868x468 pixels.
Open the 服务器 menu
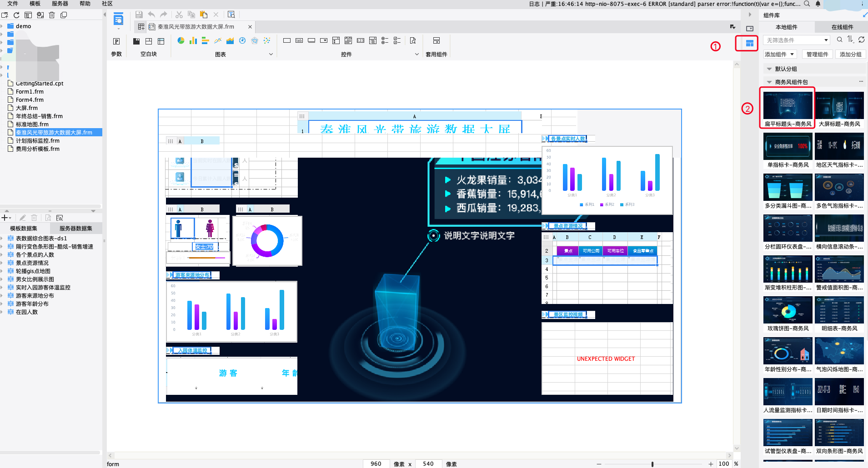coord(60,4)
